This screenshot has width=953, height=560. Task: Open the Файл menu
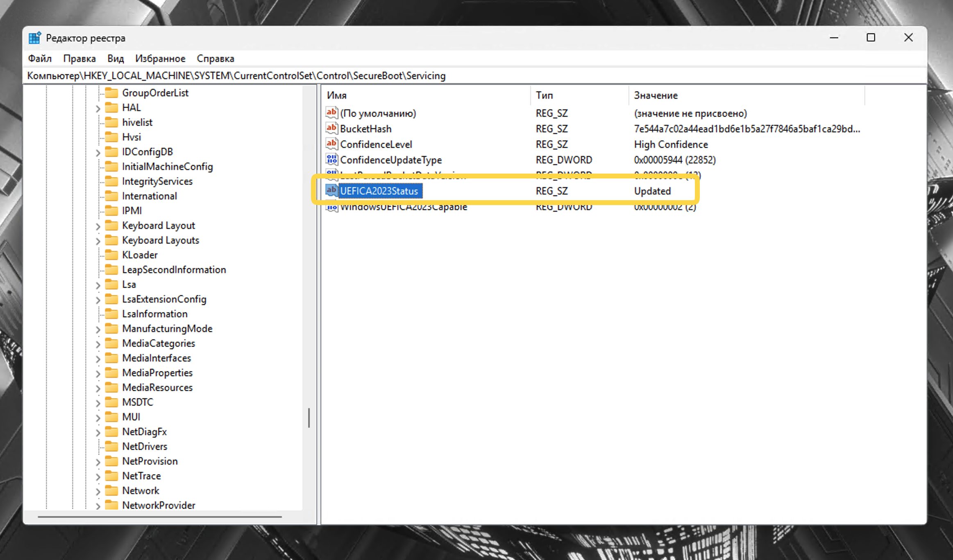40,59
